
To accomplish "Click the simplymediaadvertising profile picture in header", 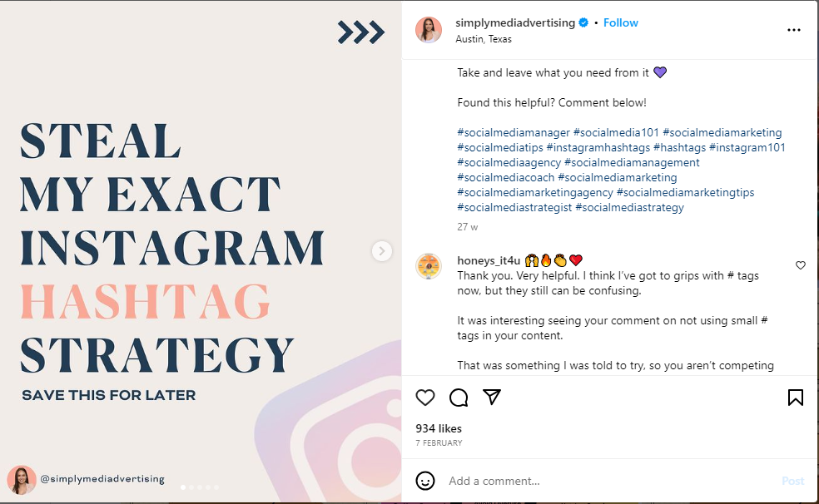I will 429,30.
